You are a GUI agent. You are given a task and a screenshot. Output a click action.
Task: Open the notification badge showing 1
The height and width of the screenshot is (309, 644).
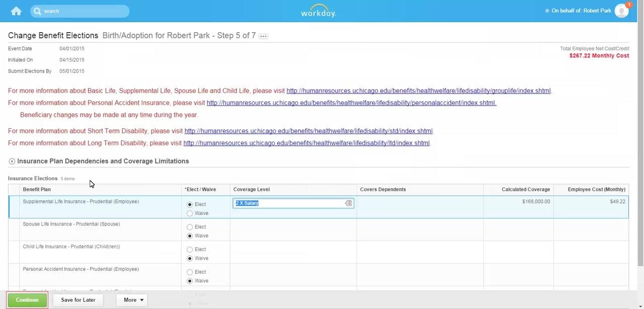(x=629, y=5)
